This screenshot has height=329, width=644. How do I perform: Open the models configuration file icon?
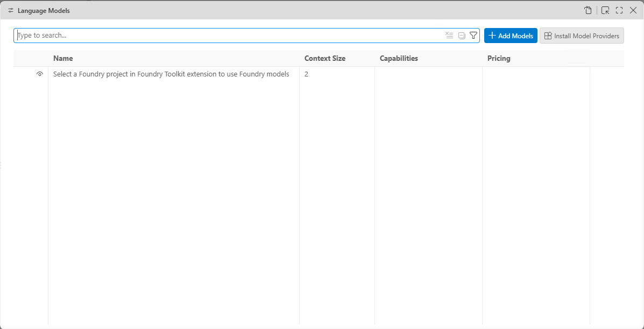coord(588,11)
